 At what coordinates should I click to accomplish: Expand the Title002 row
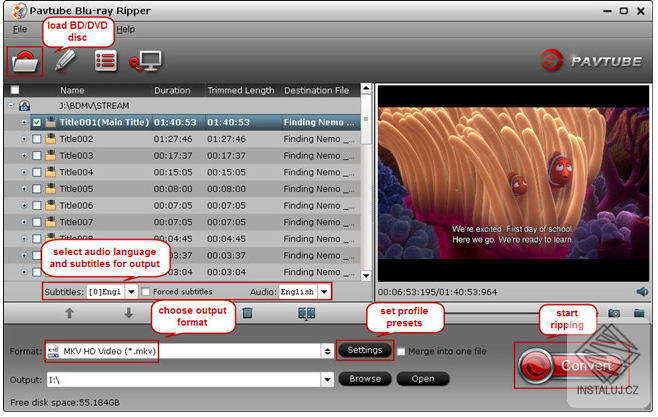[24, 139]
